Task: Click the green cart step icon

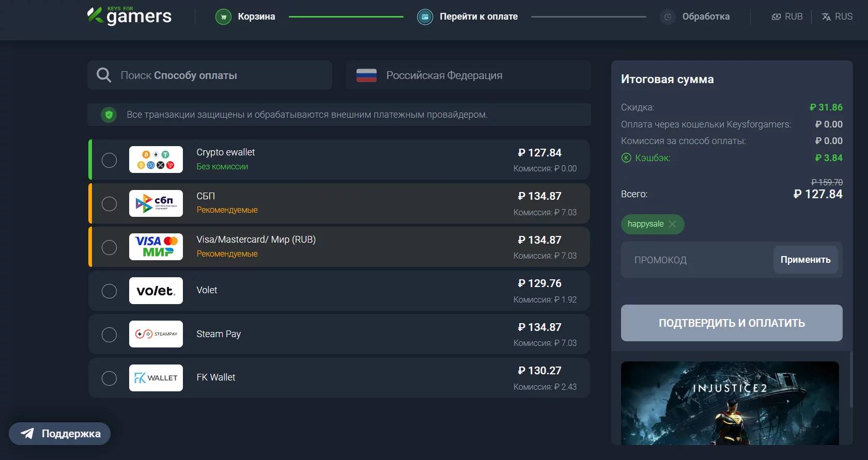Action: [223, 17]
